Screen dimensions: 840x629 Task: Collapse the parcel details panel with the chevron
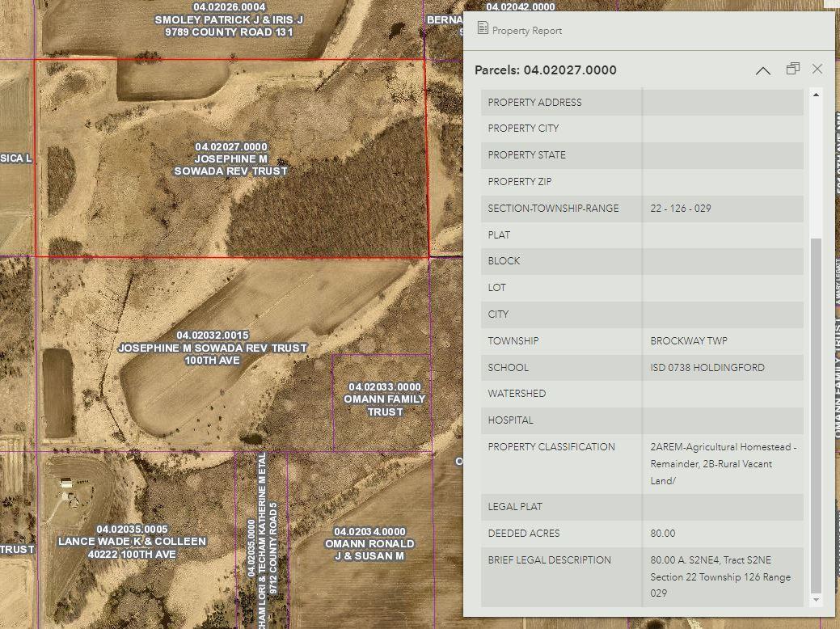point(762,70)
